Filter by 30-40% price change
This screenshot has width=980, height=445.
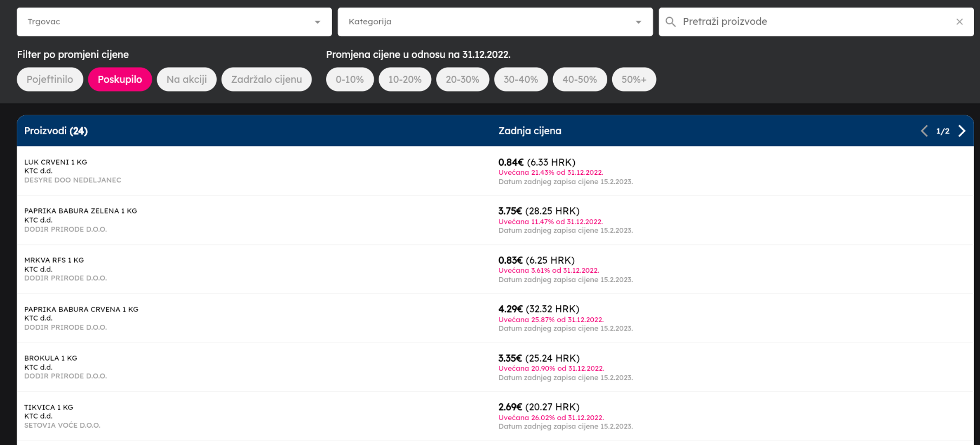pos(521,80)
